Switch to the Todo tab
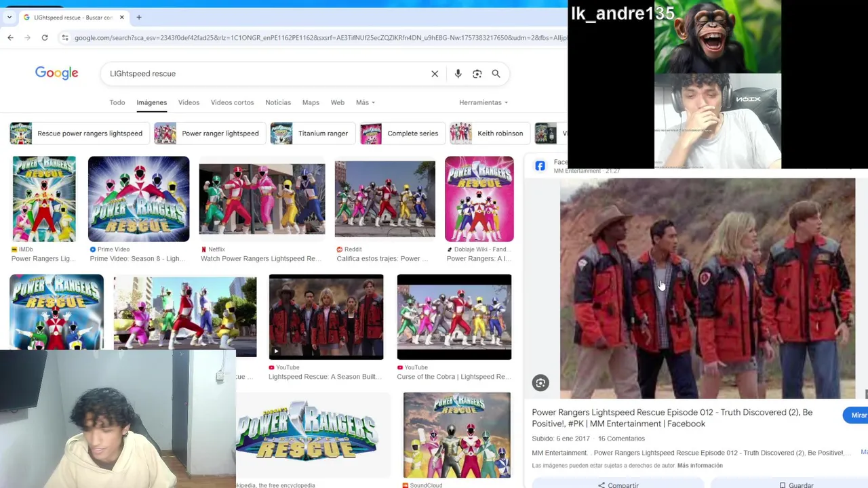 pyautogui.click(x=117, y=102)
